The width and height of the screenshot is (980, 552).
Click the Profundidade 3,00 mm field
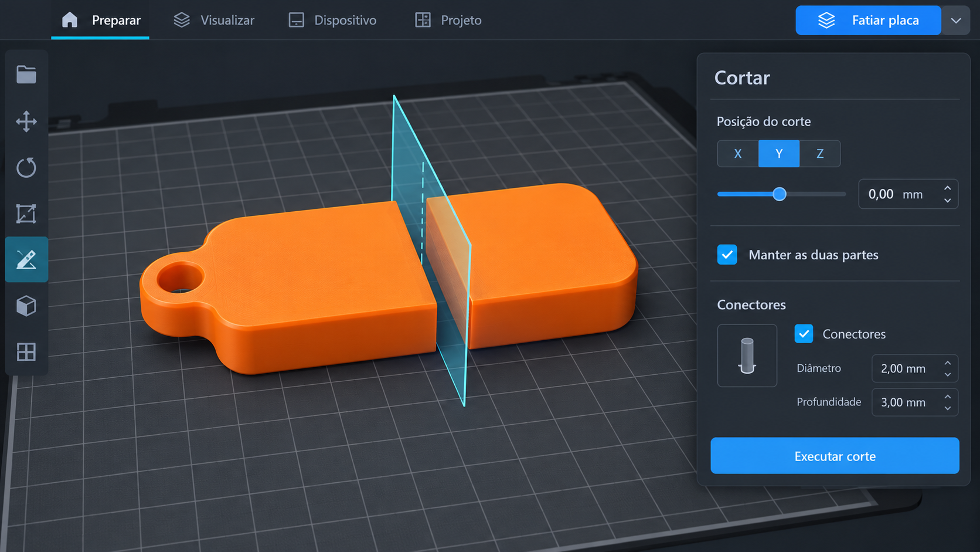pos(915,402)
